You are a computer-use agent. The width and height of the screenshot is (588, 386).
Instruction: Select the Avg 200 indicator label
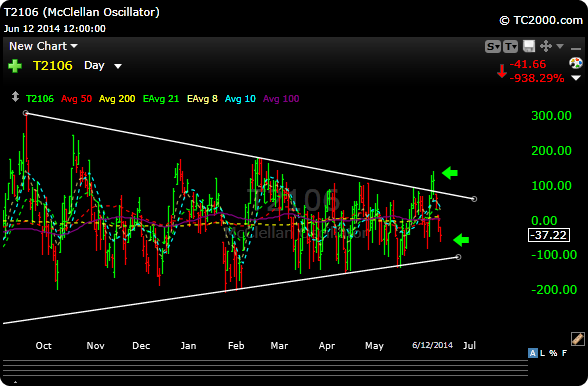point(117,99)
